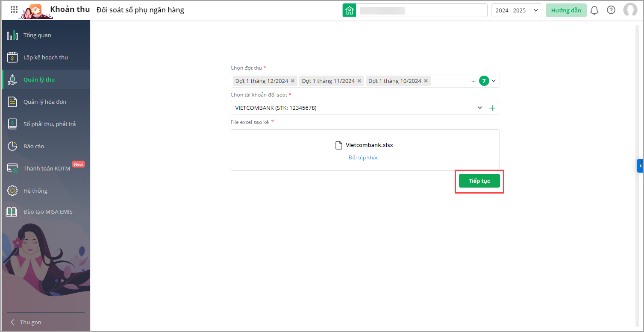Add new reconciliation account with plus icon

pyautogui.click(x=492, y=108)
